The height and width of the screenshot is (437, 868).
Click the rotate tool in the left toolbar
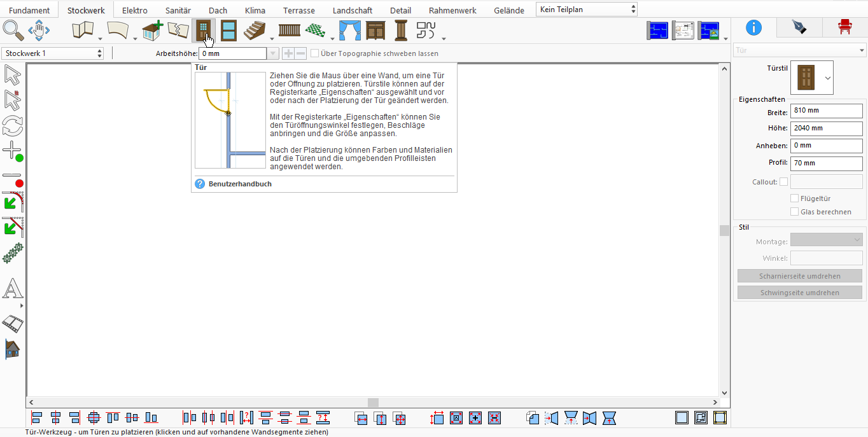[13, 125]
